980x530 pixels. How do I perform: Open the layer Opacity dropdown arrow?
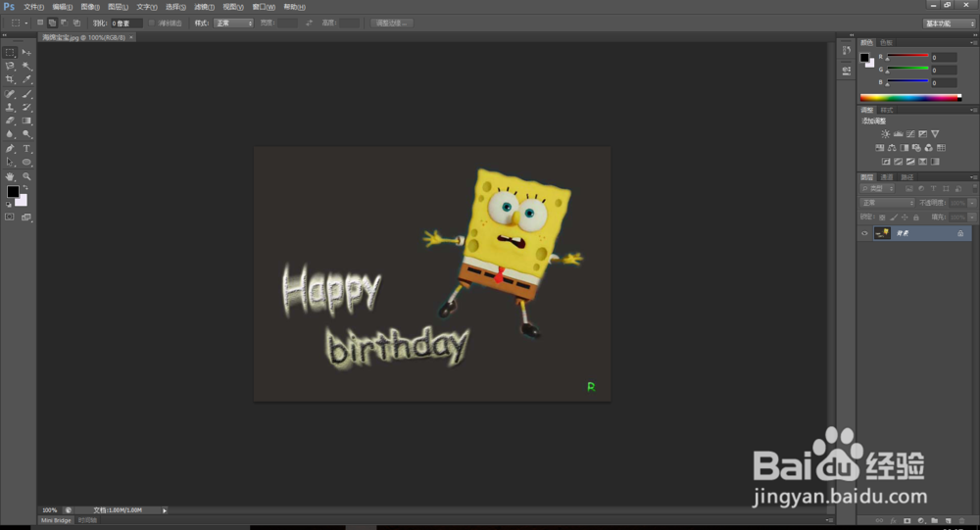[x=972, y=203]
